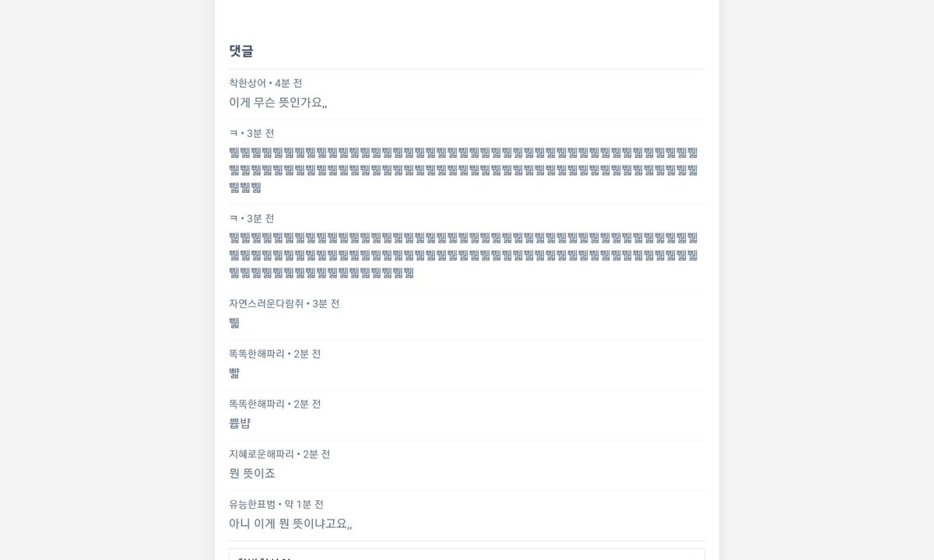Click the "4분 전" timestamp on 착한상어's comment
Viewport: 934px width, 560px height.
[x=289, y=83]
